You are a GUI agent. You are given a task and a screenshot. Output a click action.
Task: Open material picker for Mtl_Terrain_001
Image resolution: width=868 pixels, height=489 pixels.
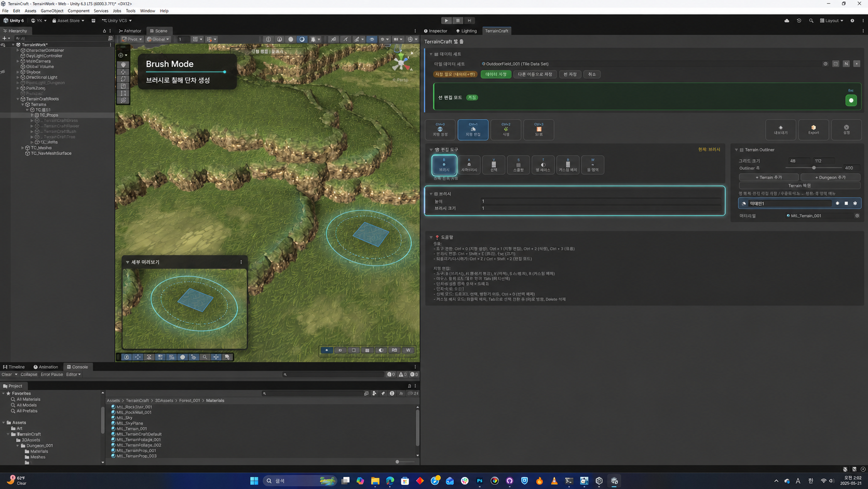857,216
